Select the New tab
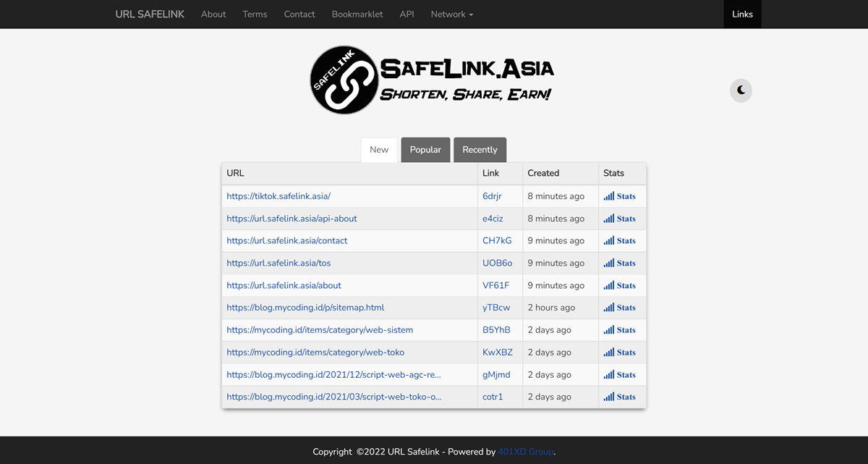 379,149
